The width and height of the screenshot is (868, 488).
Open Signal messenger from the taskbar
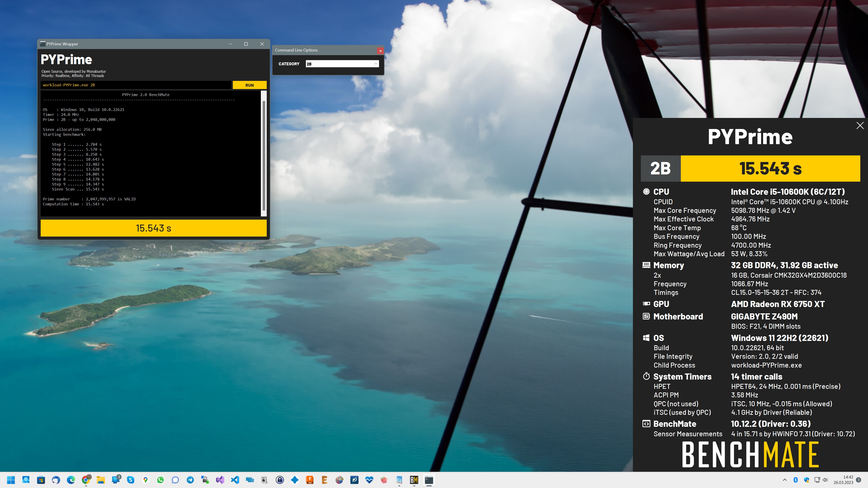click(175, 480)
